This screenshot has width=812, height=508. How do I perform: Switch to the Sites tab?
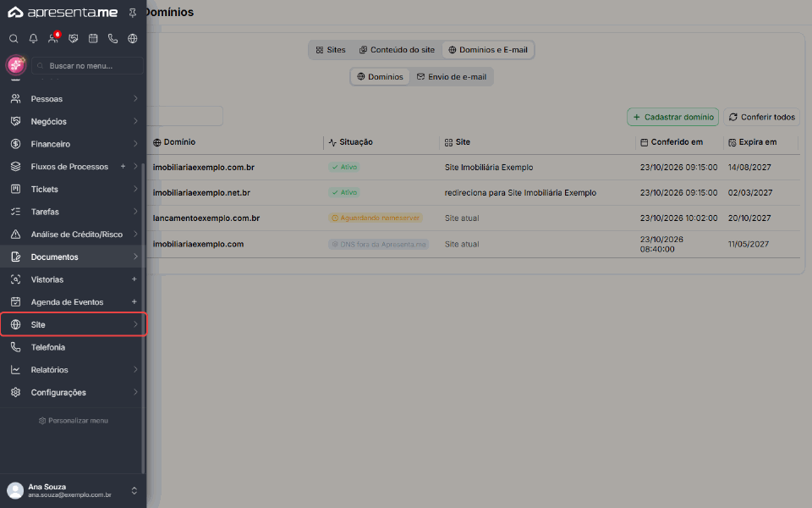[x=331, y=50]
